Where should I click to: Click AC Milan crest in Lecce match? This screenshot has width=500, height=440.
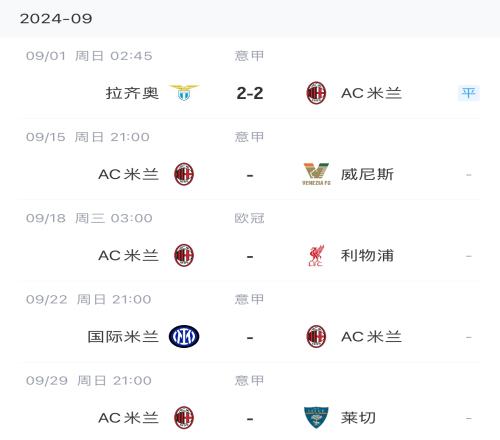184,417
